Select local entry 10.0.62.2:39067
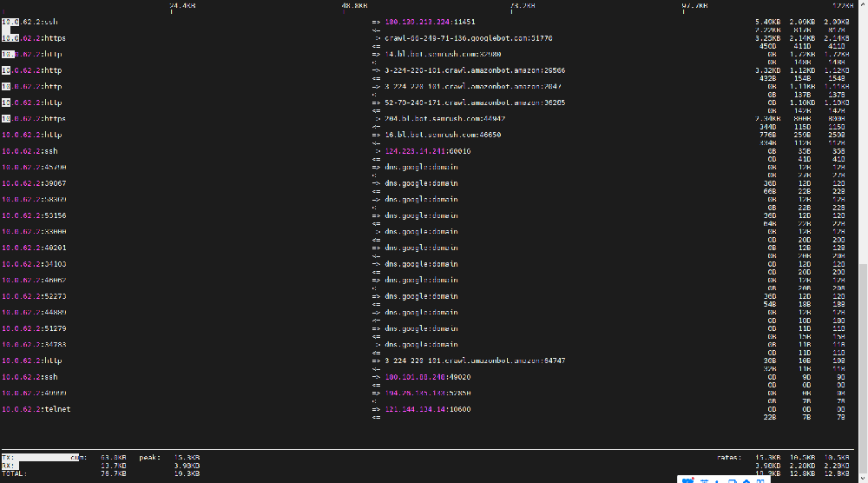868x483 pixels. pyautogui.click(x=34, y=183)
